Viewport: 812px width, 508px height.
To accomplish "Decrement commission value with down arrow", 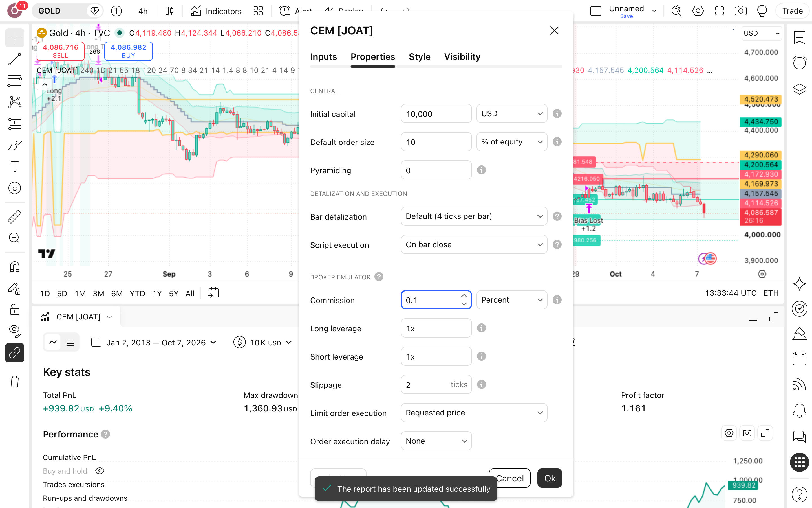I will (x=464, y=304).
